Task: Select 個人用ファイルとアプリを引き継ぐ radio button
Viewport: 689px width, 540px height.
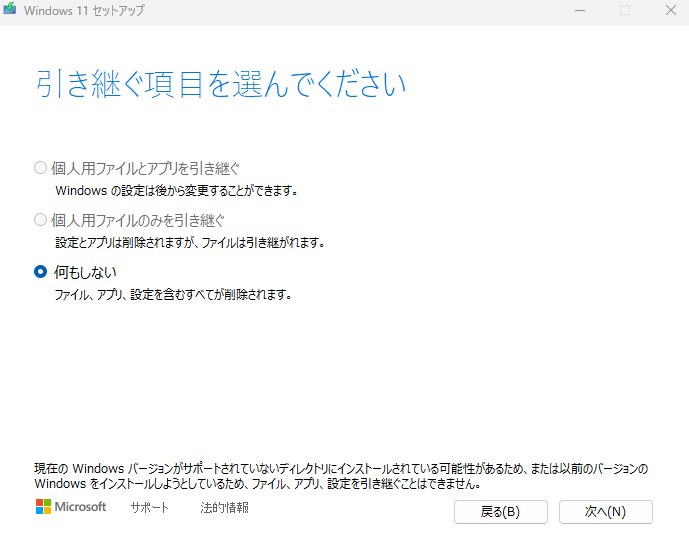Action: coord(40,168)
